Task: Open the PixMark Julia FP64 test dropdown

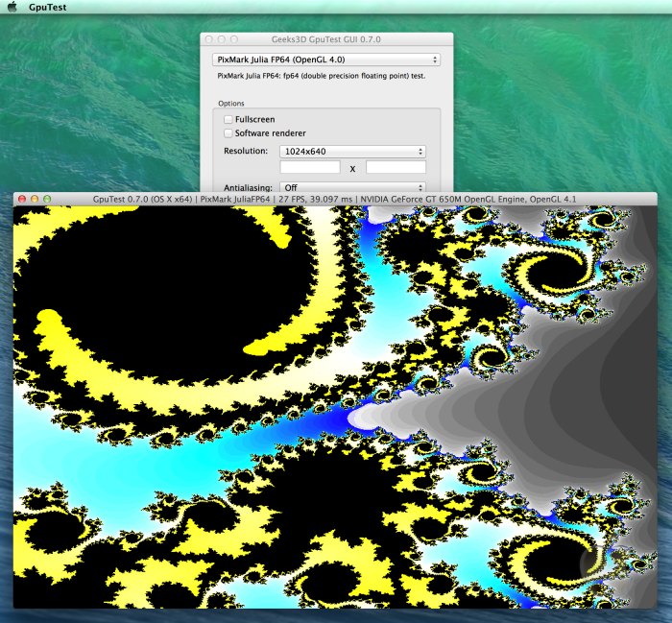Action: (x=326, y=60)
